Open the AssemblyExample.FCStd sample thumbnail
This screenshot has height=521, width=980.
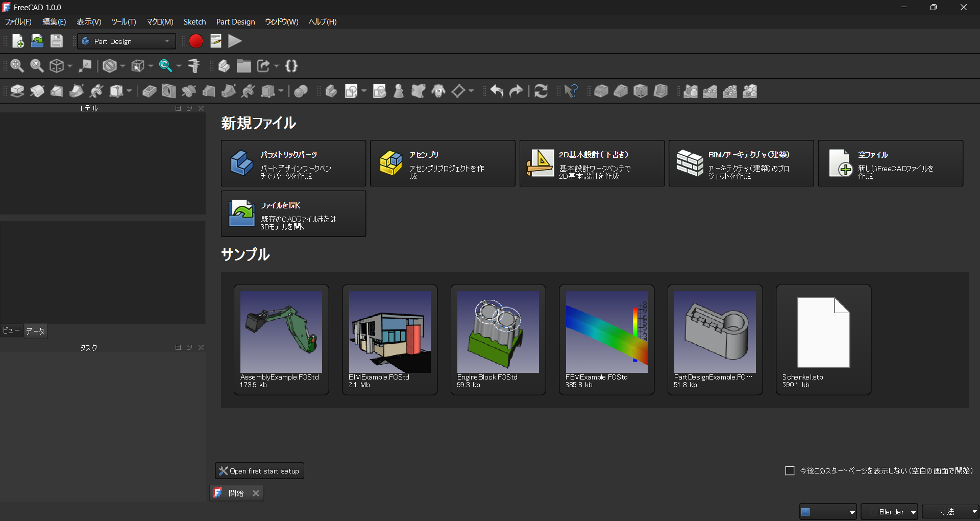point(281,332)
